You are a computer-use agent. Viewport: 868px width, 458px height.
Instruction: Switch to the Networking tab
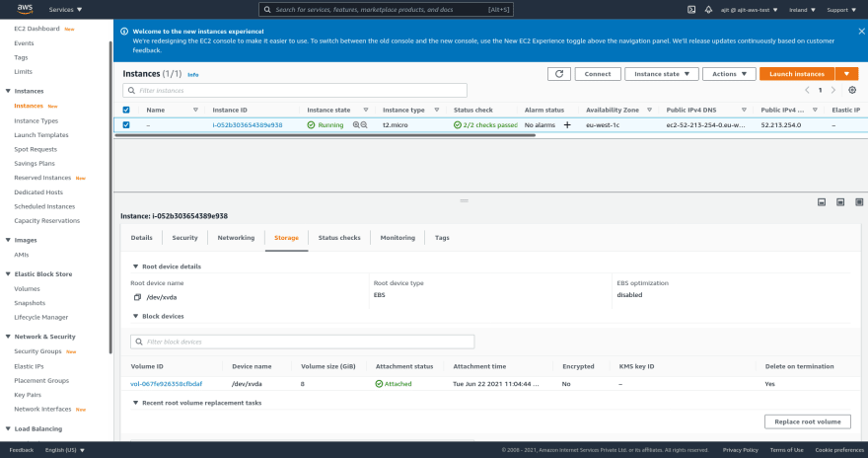(x=236, y=238)
